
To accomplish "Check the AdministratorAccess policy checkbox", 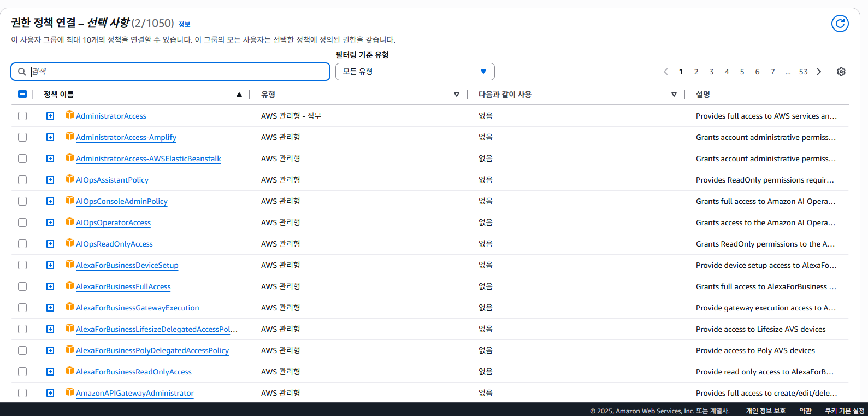I will point(22,116).
